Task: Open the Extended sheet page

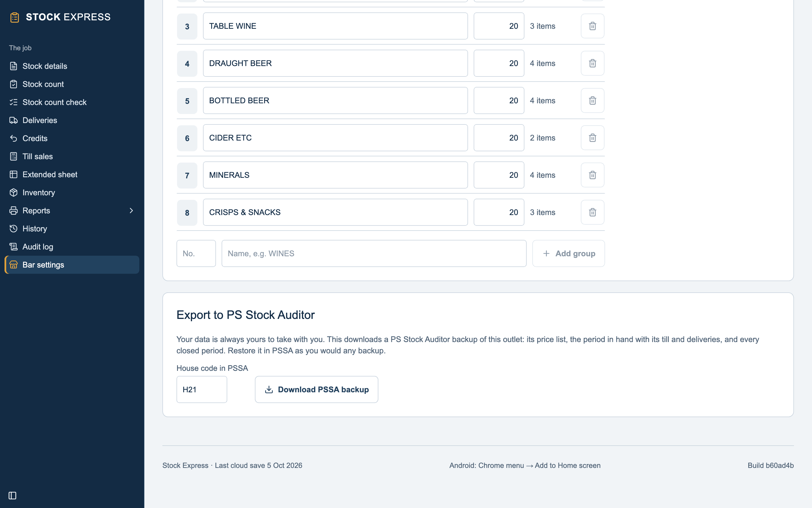Action: [x=72, y=174]
